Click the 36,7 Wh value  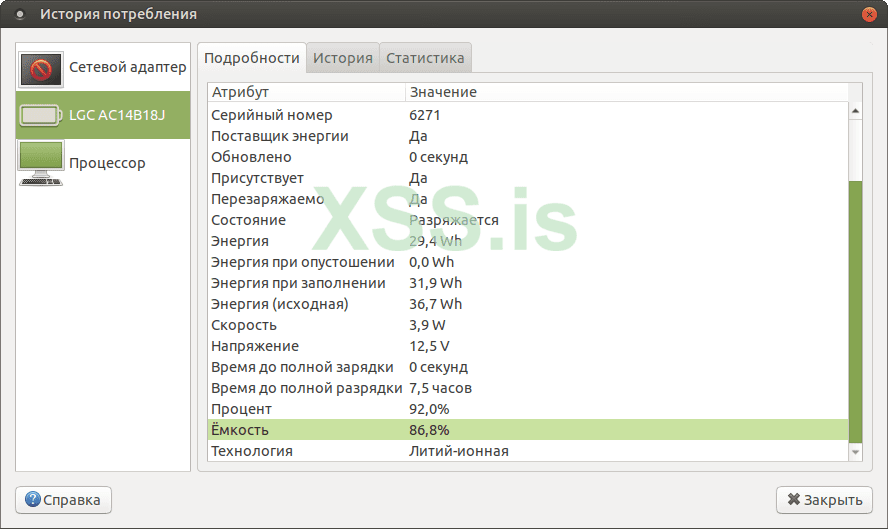coord(436,304)
